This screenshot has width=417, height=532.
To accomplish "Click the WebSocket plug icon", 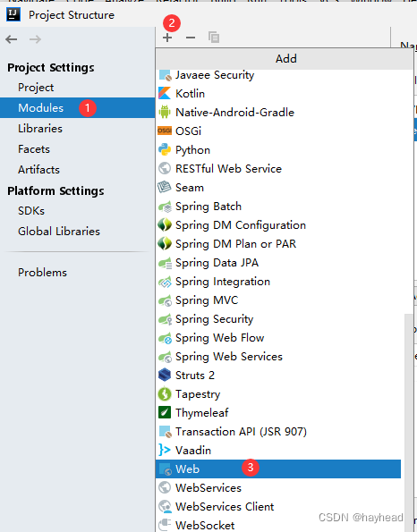I will click(165, 525).
